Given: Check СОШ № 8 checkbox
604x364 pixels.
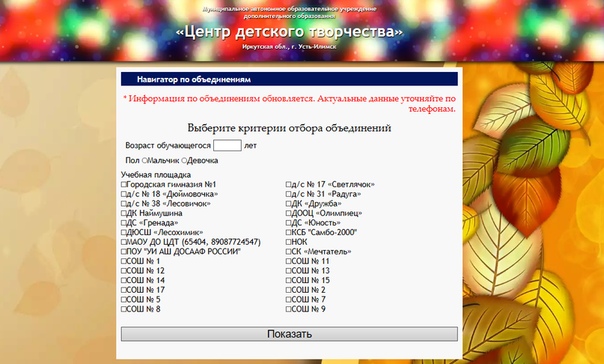Looking at the screenshot, I should click(124, 309).
